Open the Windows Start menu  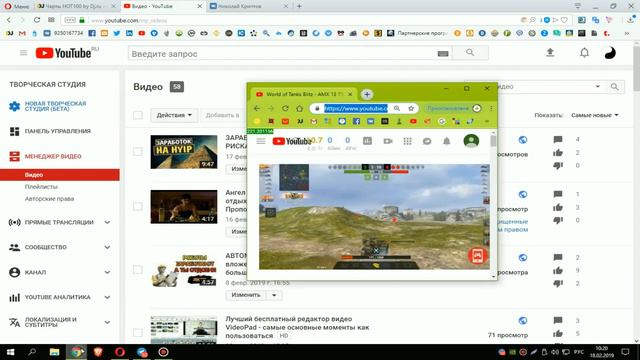(10, 352)
